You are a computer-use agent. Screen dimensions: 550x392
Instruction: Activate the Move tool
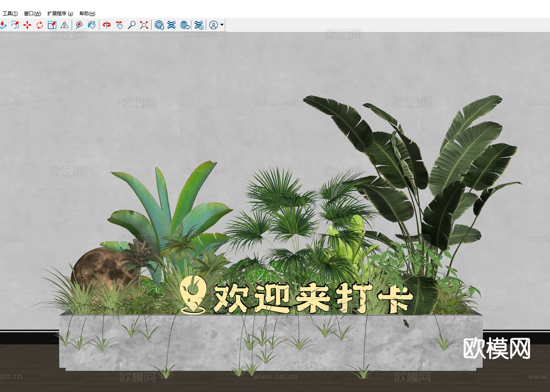[x=27, y=25]
